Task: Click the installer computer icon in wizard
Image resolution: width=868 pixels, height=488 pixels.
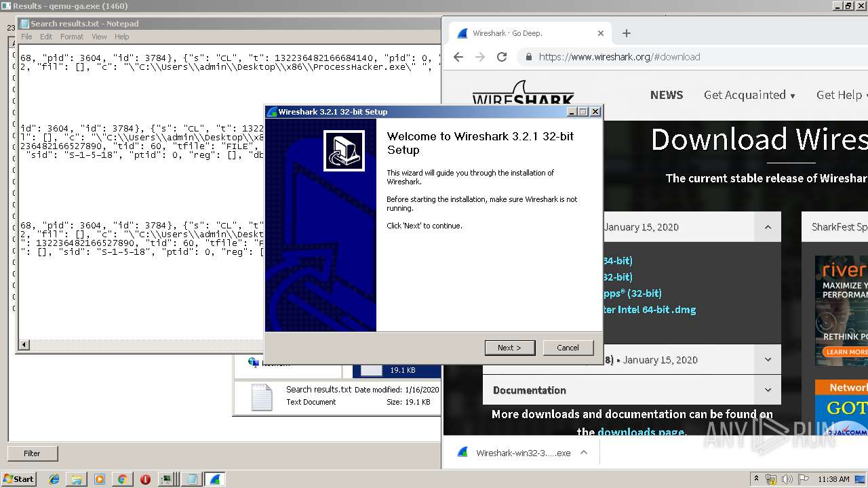Action: tap(344, 150)
